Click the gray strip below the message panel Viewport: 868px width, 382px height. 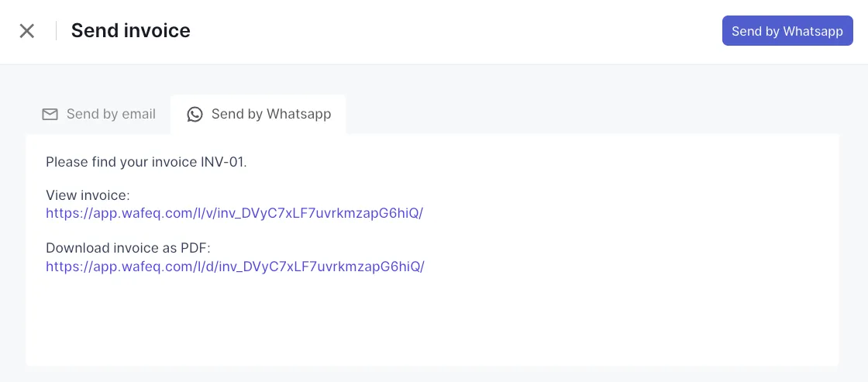(434, 373)
